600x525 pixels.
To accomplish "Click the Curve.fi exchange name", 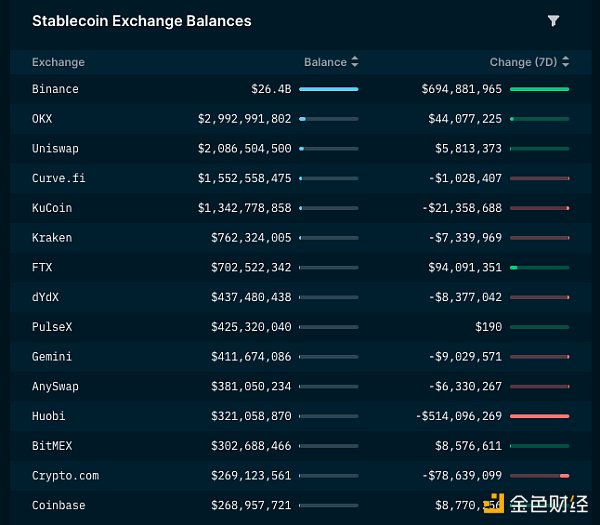I will click(x=59, y=178).
